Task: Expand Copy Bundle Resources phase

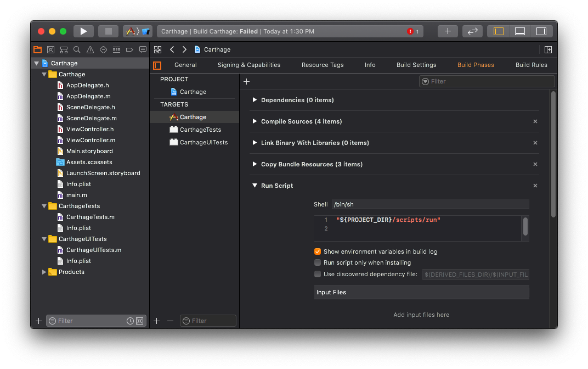Action: pos(255,164)
